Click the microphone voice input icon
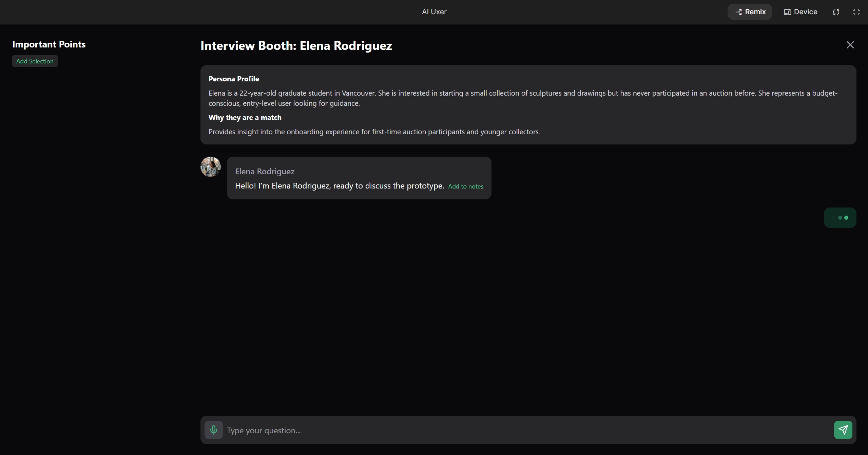This screenshot has height=455, width=868. coord(213,430)
